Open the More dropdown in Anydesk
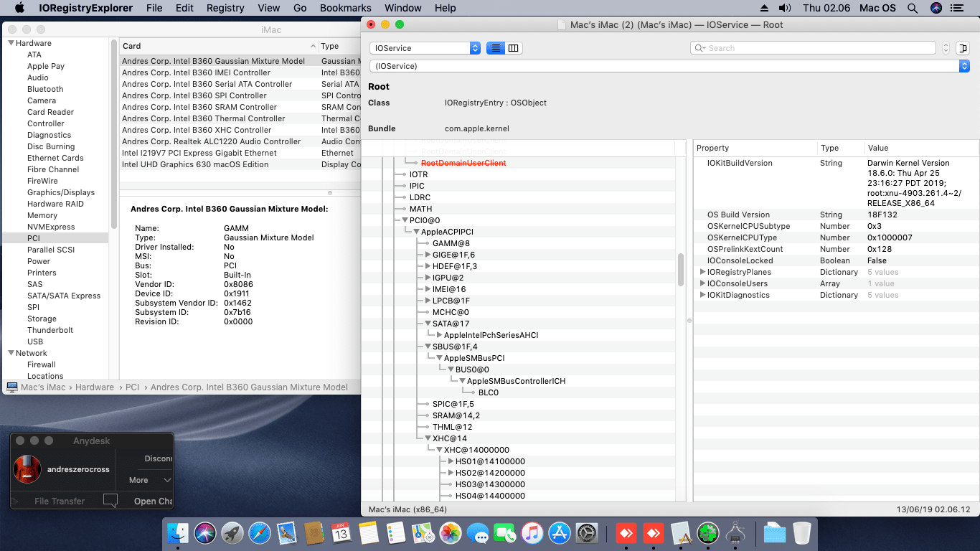 click(150, 480)
